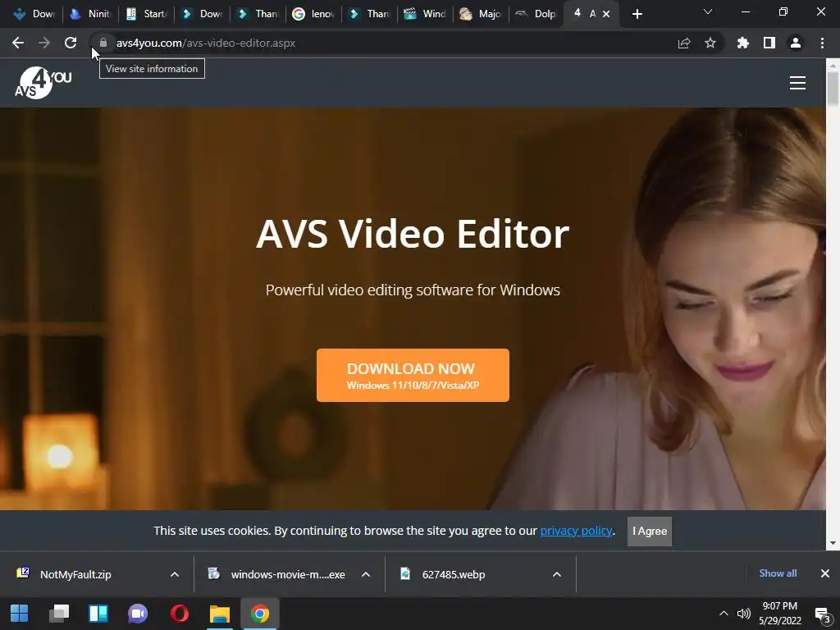This screenshot has width=840, height=630.
Task: Bookmark this tab with the star icon
Action: coord(710,43)
